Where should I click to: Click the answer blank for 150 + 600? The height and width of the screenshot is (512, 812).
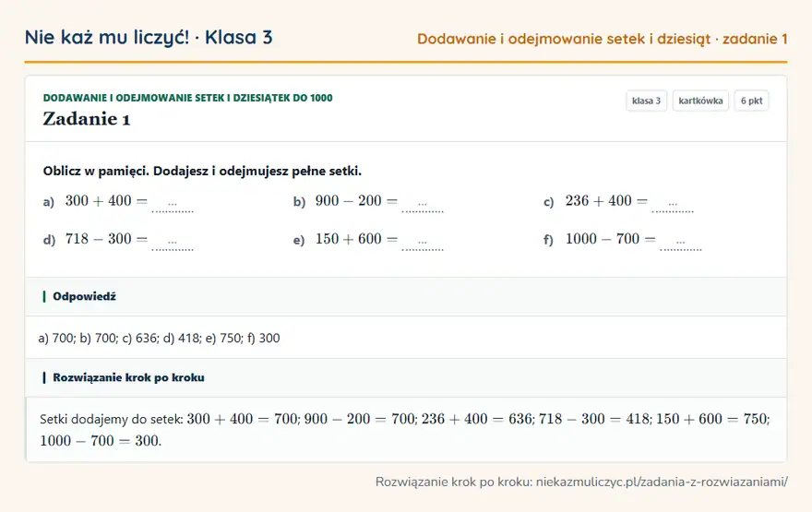tap(423, 243)
